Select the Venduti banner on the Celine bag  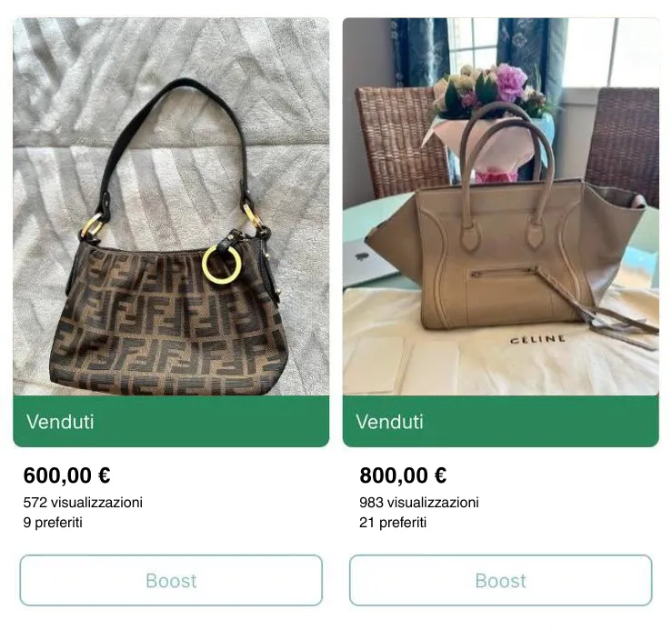tap(500, 421)
